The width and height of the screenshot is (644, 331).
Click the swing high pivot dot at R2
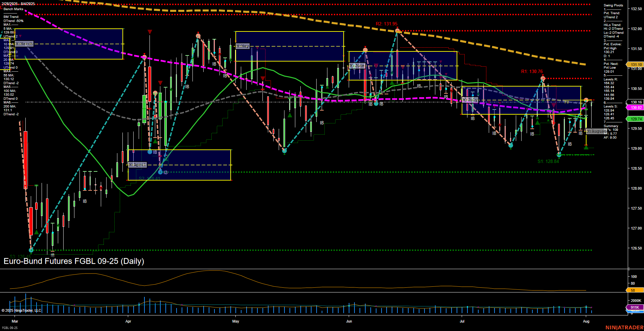(397, 31)
